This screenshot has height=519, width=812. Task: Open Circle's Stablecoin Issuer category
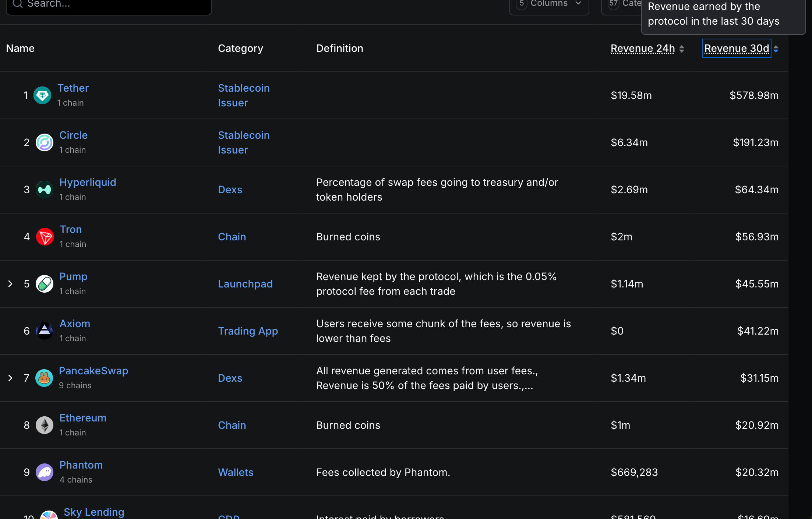pyautogui.click(x=244, y=142)
